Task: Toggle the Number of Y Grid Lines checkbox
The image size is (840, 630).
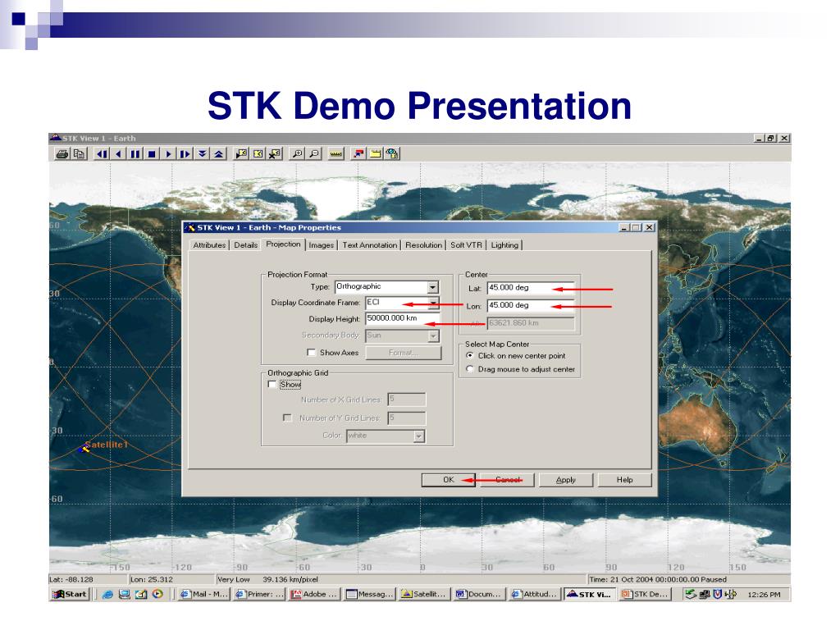Action: pyautogui.click(x=288, y=418)
